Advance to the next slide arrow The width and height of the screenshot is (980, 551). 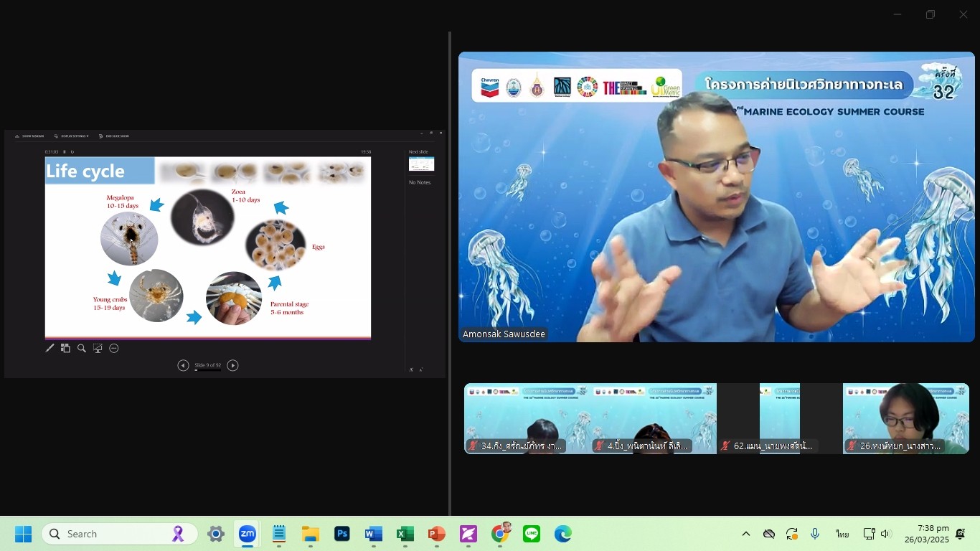[x=232, y=365]
